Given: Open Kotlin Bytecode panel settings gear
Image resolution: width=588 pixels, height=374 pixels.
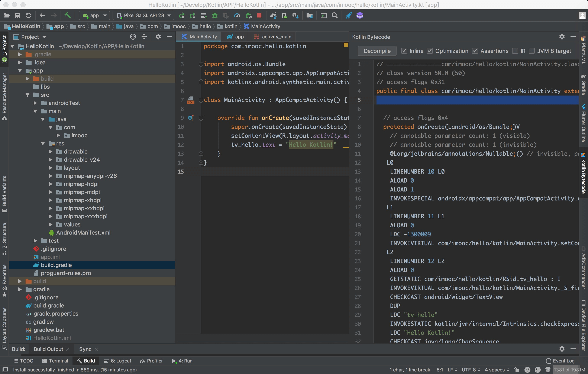Looking at the screenshot, I should (562, 37).
